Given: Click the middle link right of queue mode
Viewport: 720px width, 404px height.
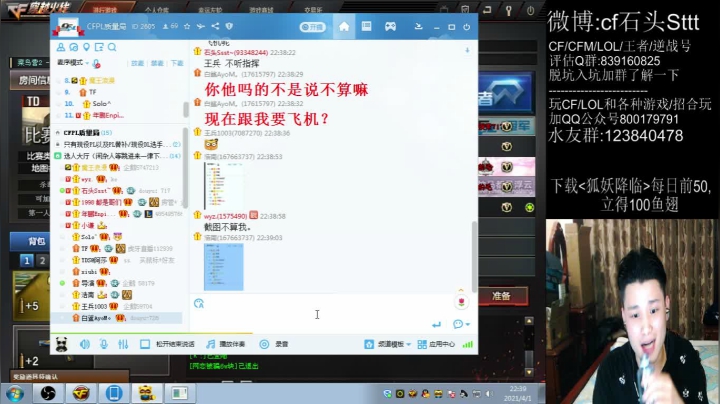Looking at the screenshot, I should coord(157,63).
